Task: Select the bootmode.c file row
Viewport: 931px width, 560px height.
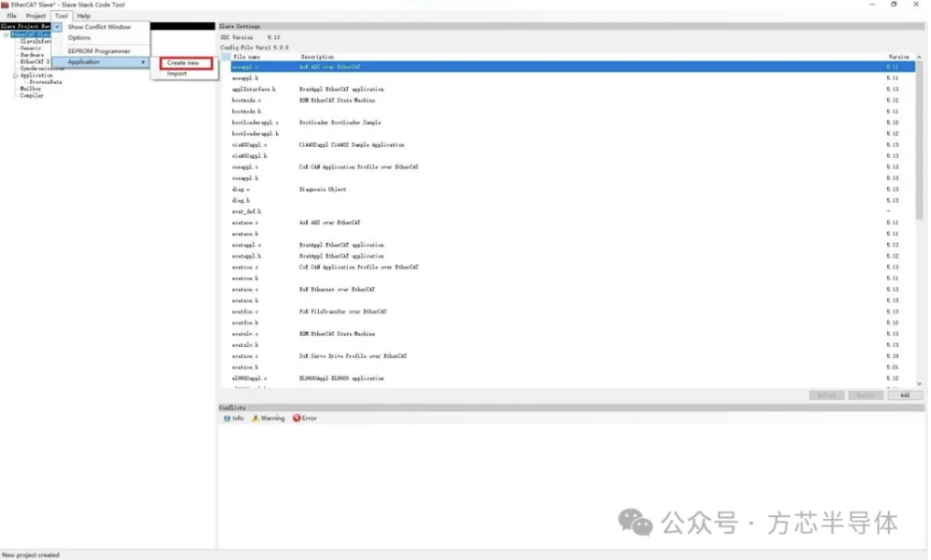Action: [573, 100]
